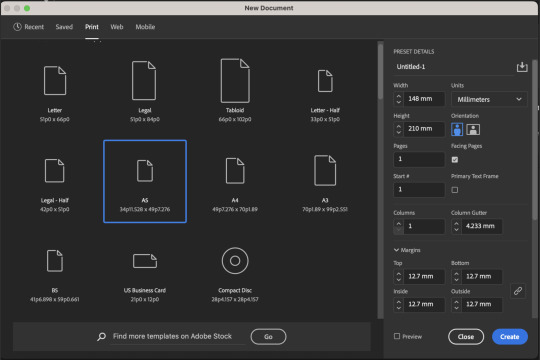This screenshot has width=540, height=360.
Task: Select the Print tab
Action: pyautogui.click(x=92, y=27)
